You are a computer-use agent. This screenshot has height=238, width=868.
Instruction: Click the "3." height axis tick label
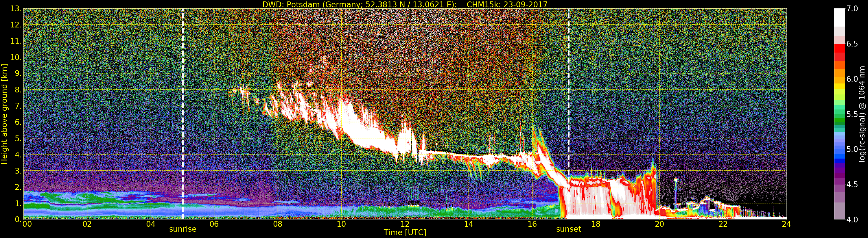[x=18, y=171]
